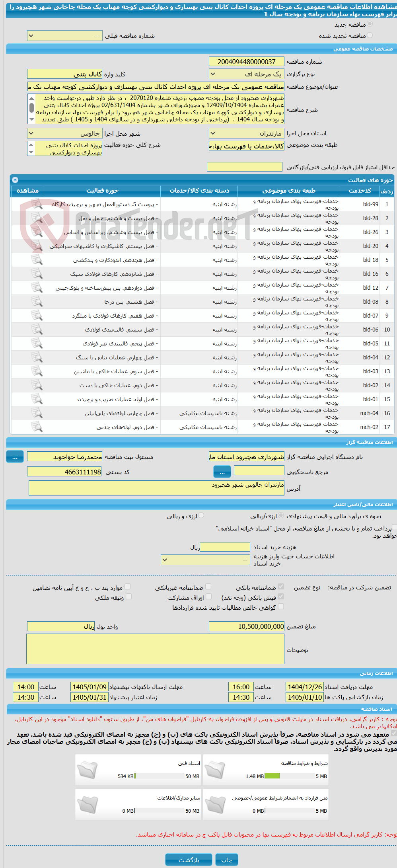This screenshot has height=868, width=397.
Task: Select ارزی/ریالی radio option
Action: [281, 515]
